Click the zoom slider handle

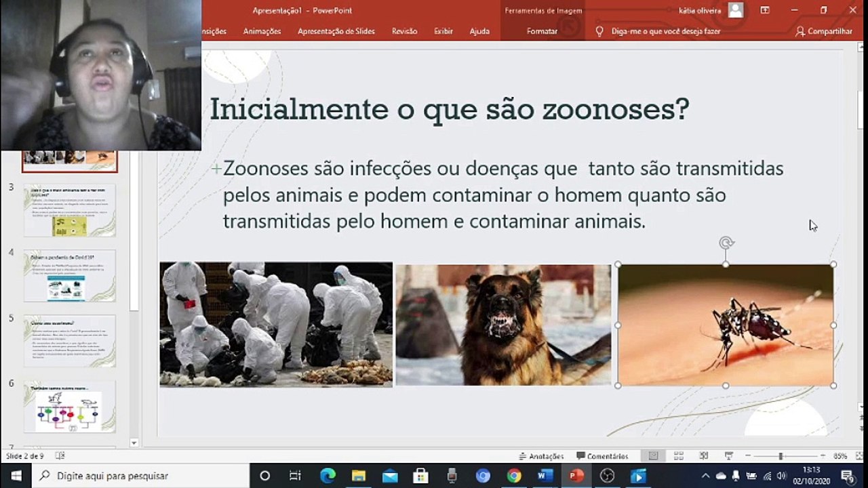point(781,456)
